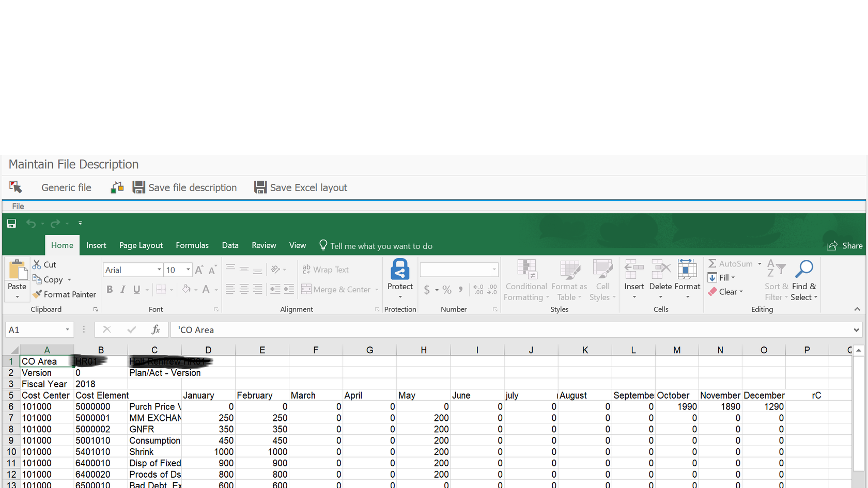Screen dimensions: 868x488
Task: Open the number format dropdown
Action: point(494,270)
